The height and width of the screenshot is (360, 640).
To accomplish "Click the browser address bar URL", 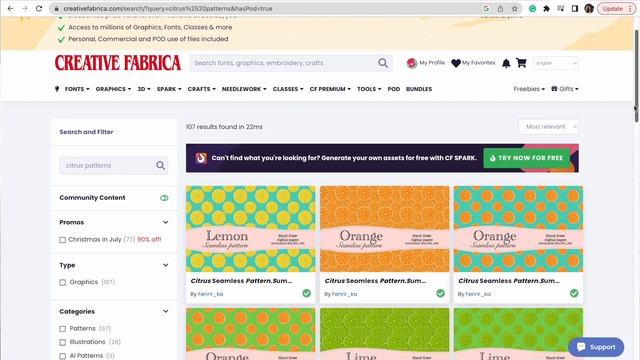I will tap(168, 9).
